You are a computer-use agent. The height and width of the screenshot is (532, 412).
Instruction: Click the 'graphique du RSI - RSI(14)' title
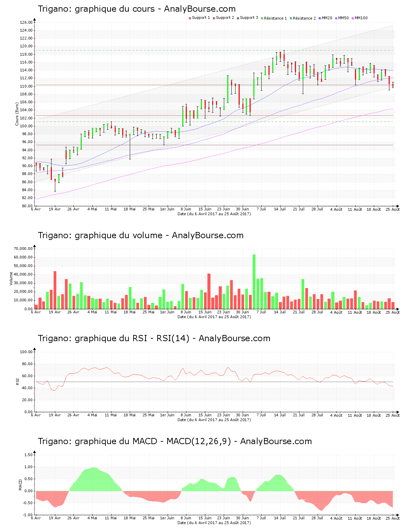tap(132, 338)
